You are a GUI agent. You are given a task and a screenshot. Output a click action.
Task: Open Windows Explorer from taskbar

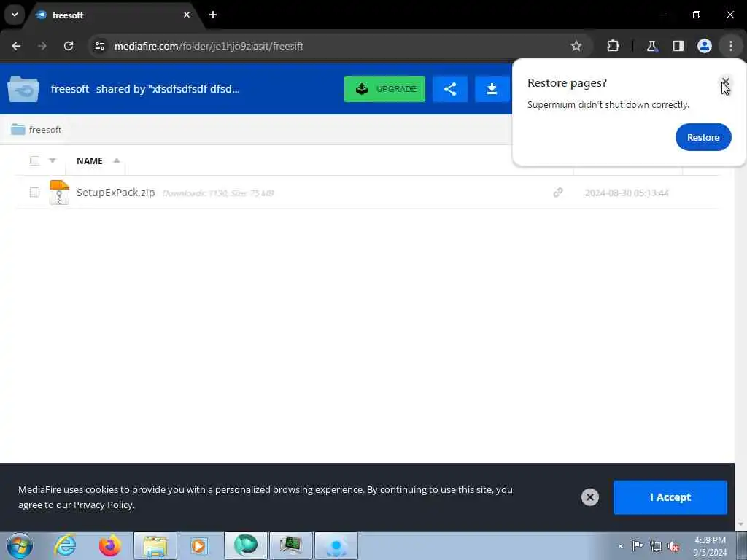coord(155,545)
